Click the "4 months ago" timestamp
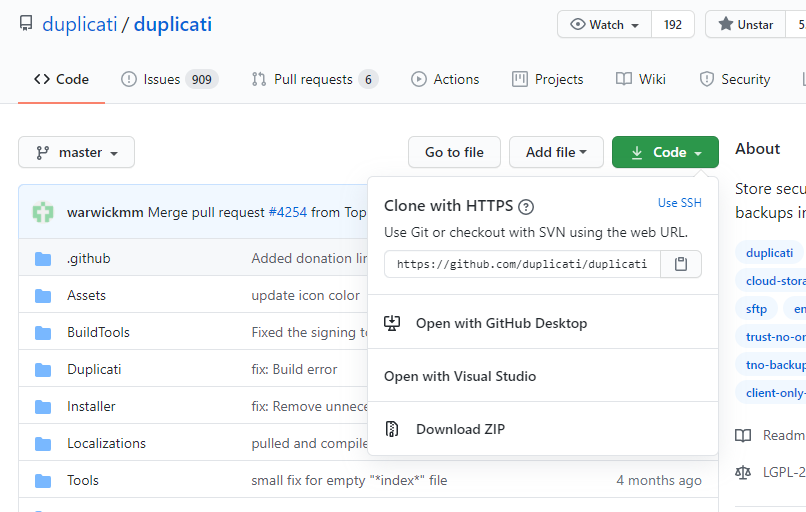Screen dimensions: 806x512 (x=658, y=481)
